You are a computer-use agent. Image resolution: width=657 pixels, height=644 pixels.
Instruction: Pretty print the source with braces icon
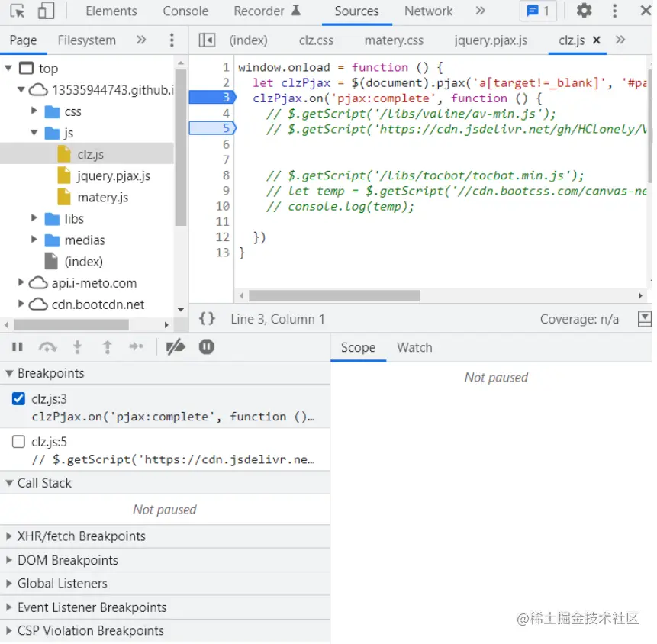(x=207, y=319)
